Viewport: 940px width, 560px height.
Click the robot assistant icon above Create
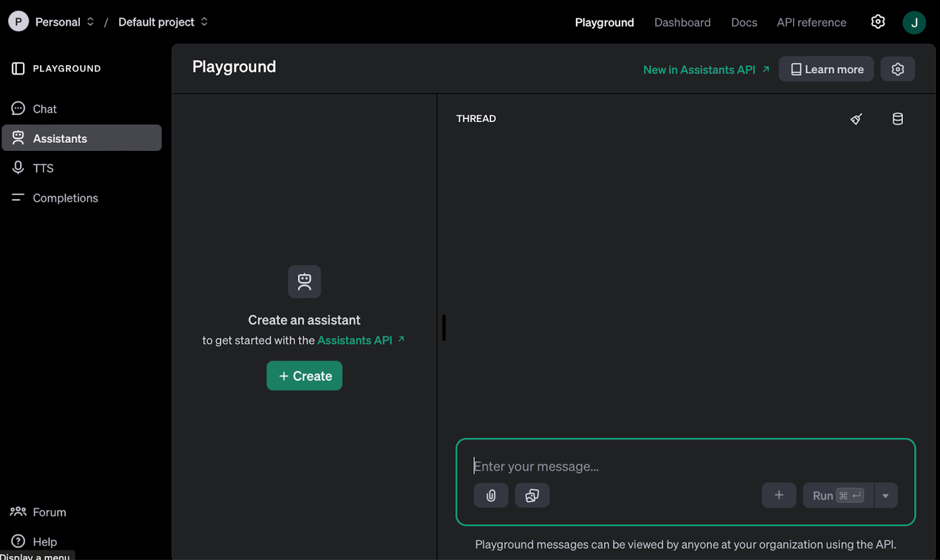pyautogui.click(x=304, y=282)
